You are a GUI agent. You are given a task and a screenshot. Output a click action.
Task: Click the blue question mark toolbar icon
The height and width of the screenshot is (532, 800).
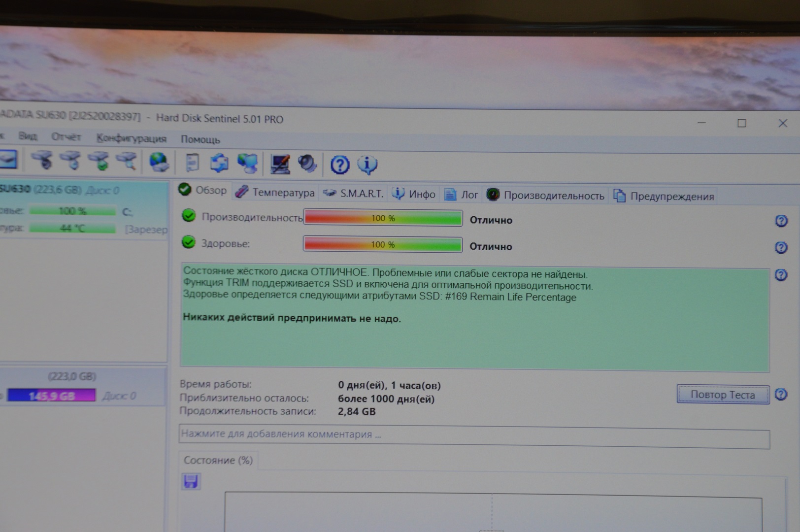click(x=339, y=165)
